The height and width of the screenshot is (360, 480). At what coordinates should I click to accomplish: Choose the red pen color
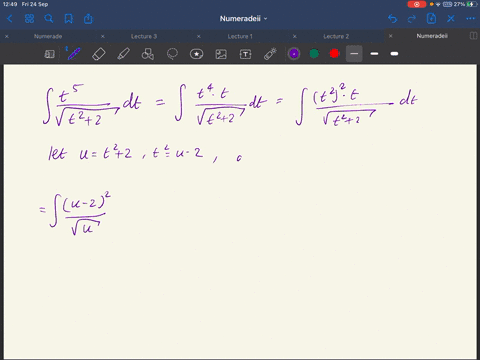pos(334,54)
